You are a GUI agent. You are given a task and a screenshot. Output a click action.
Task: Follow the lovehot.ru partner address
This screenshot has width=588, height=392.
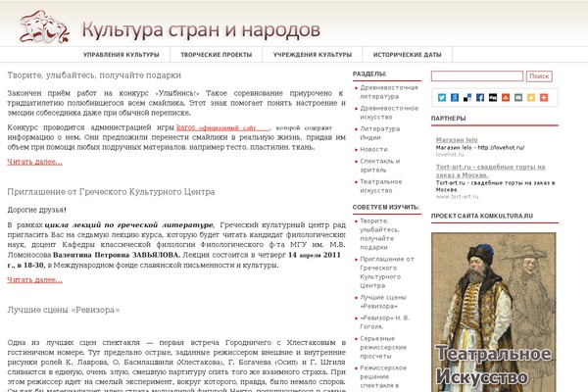(450, 154)
